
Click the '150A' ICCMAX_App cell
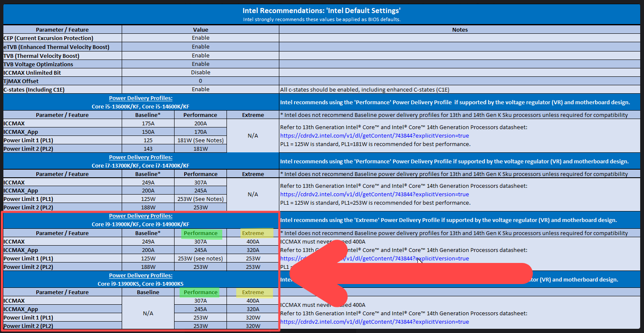148,132
